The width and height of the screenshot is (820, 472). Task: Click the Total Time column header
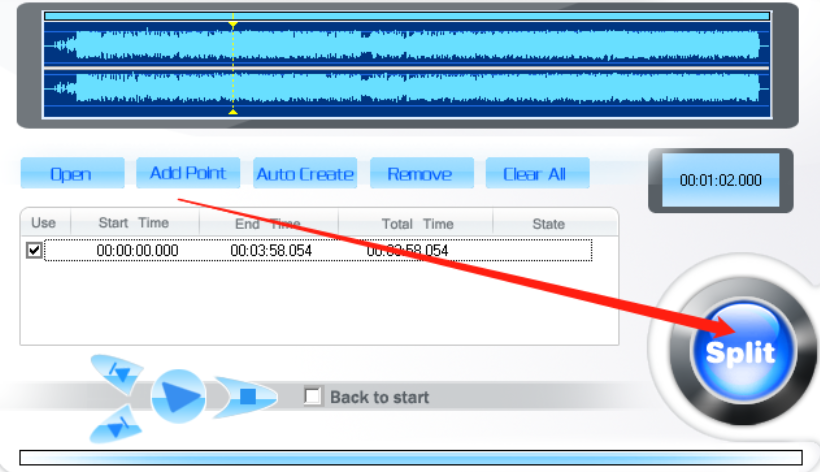coord(417,224)
